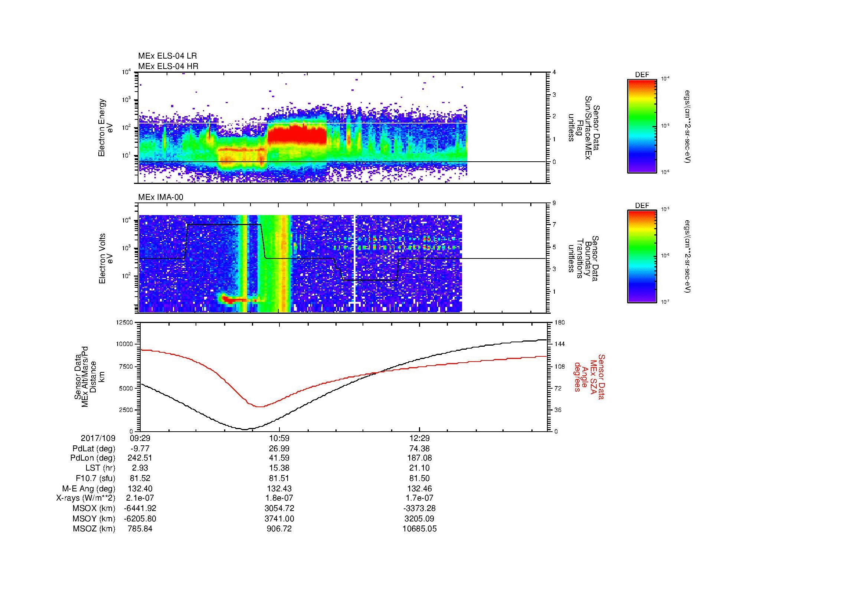Click the 'MSOZ (km)' row label
The image size is (868, 613).
(94, 529)
